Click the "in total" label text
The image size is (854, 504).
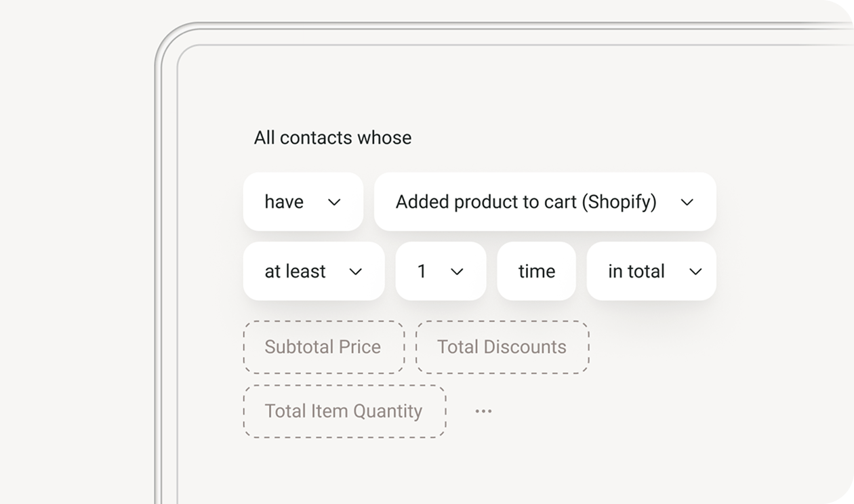[x=636, y=272]
